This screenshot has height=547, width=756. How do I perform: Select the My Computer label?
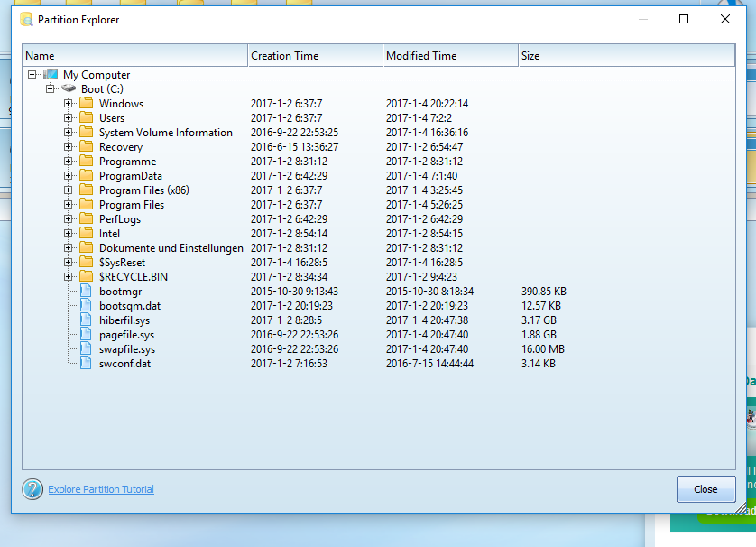tap(97, 75)
